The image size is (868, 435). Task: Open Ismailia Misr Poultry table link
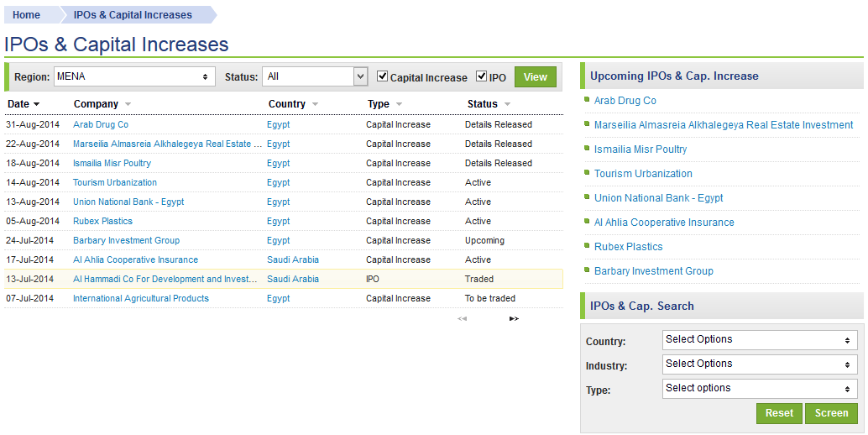click(112, 163)
